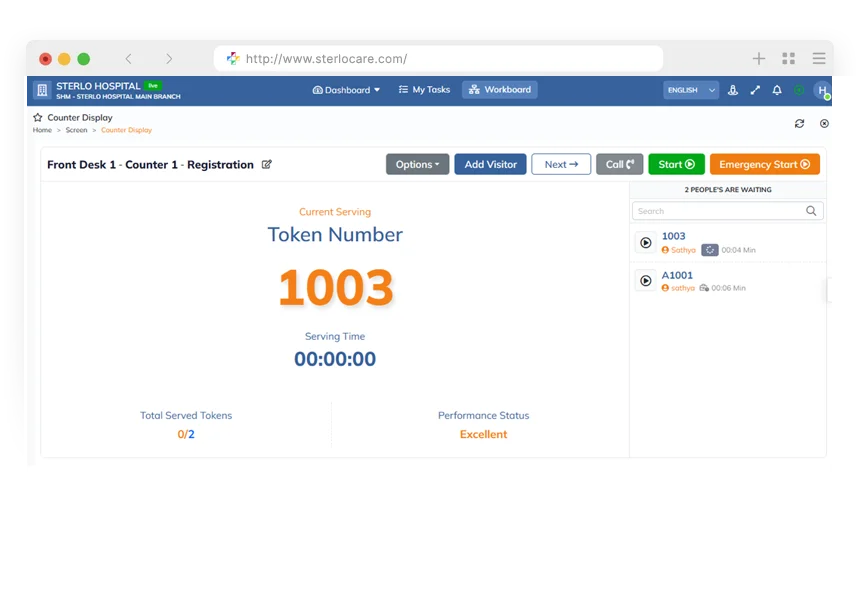This screenshot has width=858, height=606.
Task: Go forward using the browser forward arrow
Action: tap(169, 59)
